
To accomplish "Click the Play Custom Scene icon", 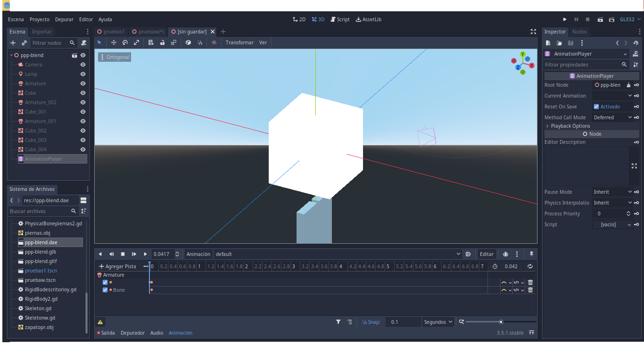I will click(611, 19).
